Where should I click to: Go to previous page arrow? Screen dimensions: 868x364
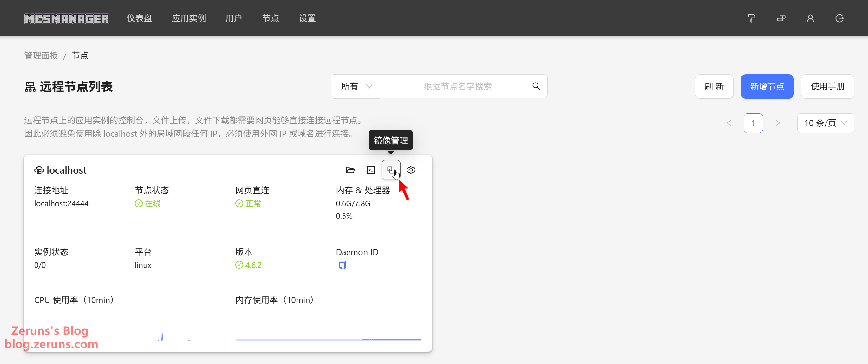pyautogui.click(x=729, y=123)
